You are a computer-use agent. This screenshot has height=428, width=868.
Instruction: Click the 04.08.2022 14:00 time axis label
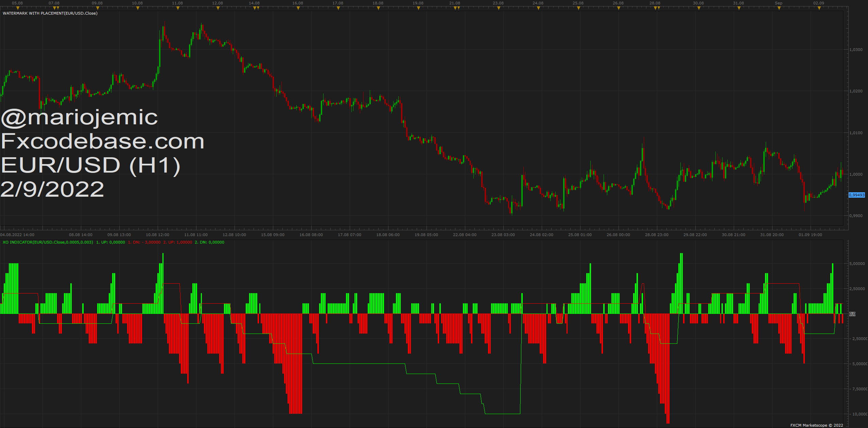[x=17, y=235]
